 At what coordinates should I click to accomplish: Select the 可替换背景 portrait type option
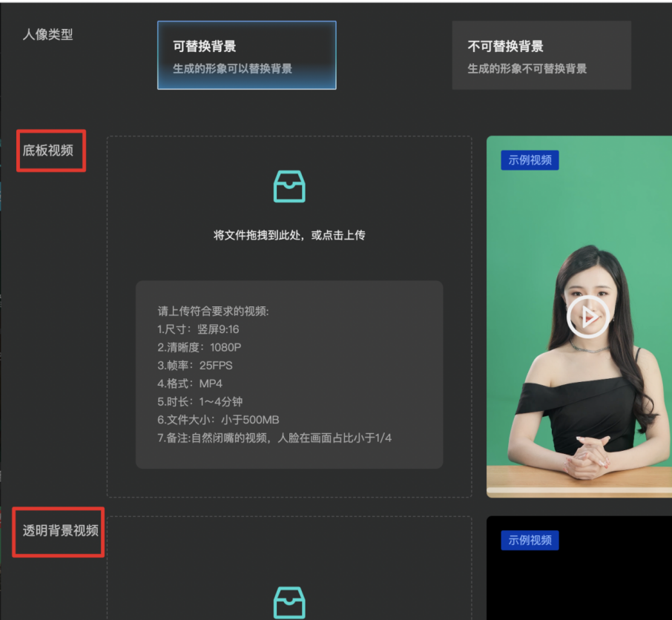(x=247, y=56)
